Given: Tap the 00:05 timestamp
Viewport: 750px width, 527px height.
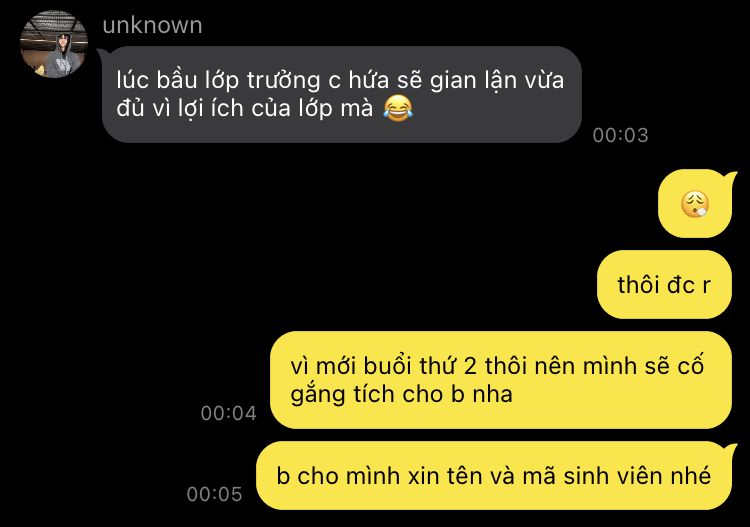Looking at the screenshot, I should click(214, 494).
